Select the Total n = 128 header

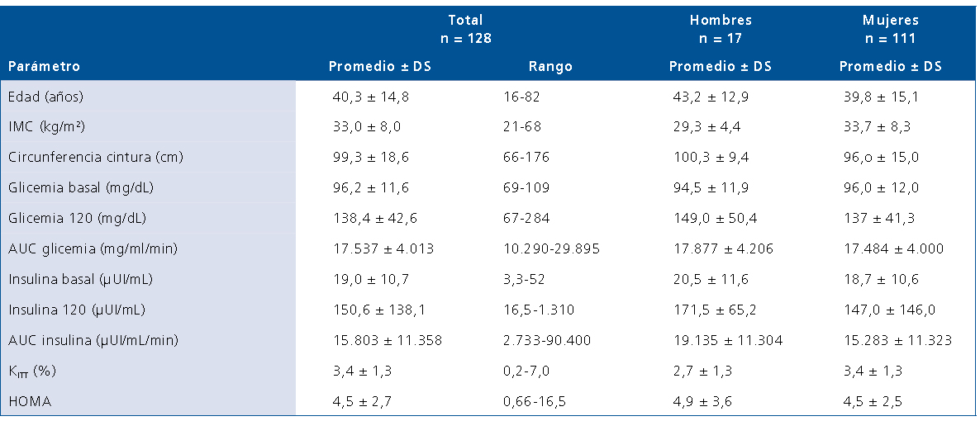[465, 29]
